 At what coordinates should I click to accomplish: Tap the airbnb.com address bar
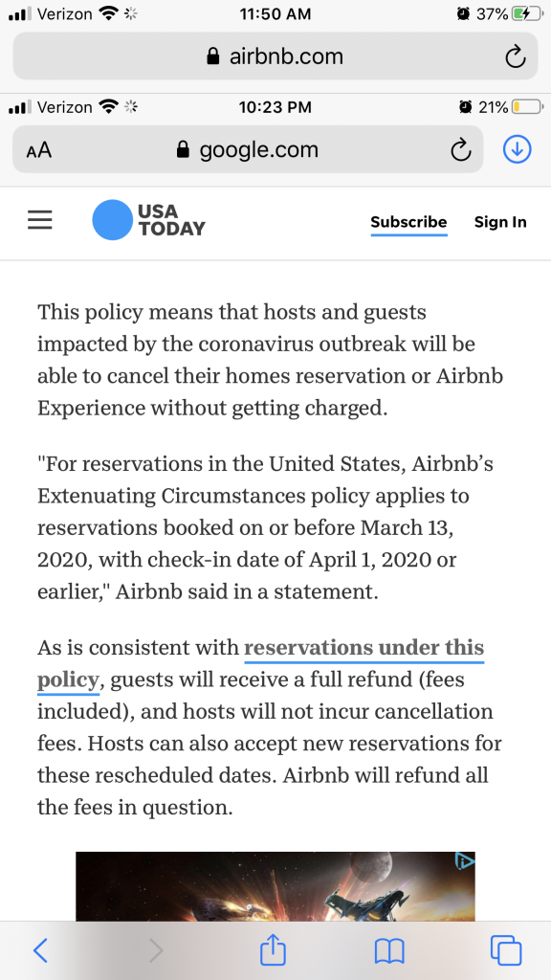coord(275,56)
